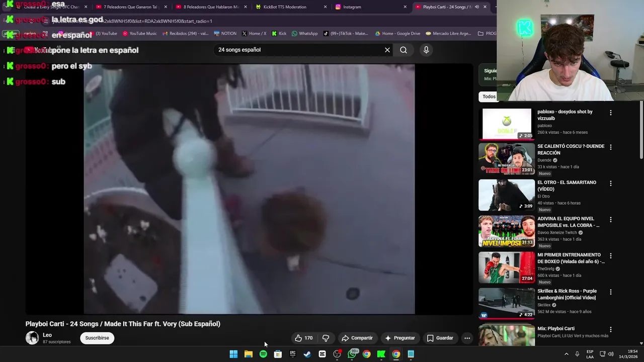Open the Mercado Libre Argentina bookmark

[448, 34]
